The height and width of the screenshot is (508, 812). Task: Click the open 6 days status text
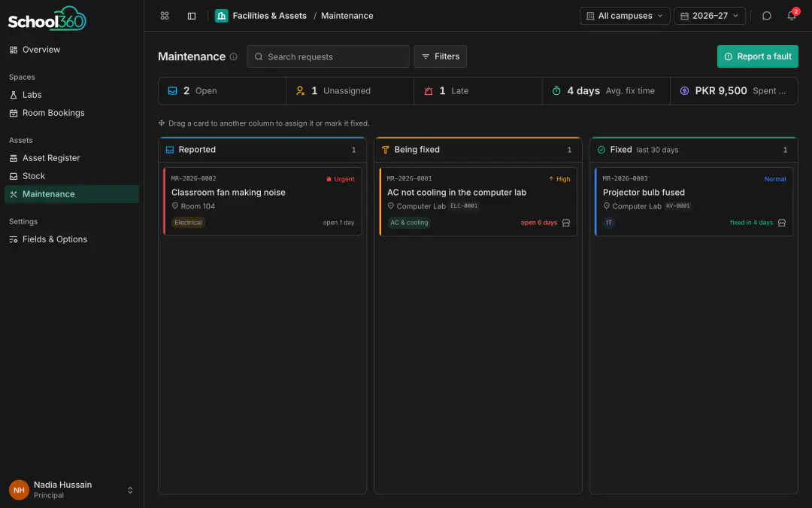coord(539,223)
